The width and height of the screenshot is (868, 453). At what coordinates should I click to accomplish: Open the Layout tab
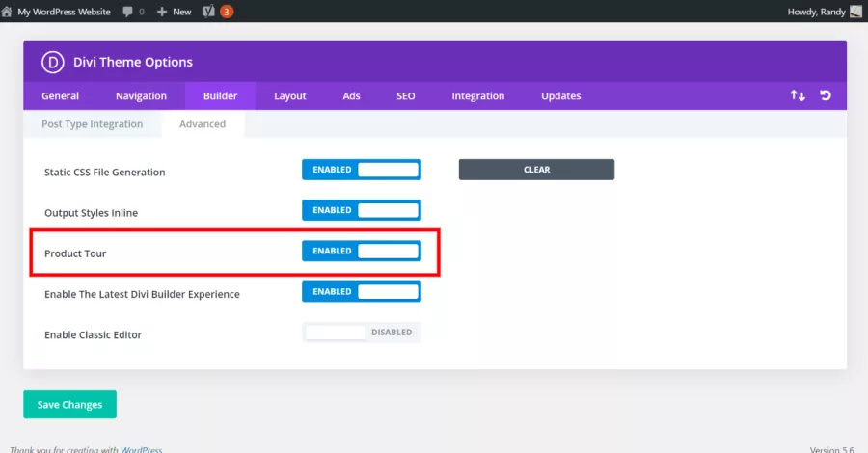290,95
